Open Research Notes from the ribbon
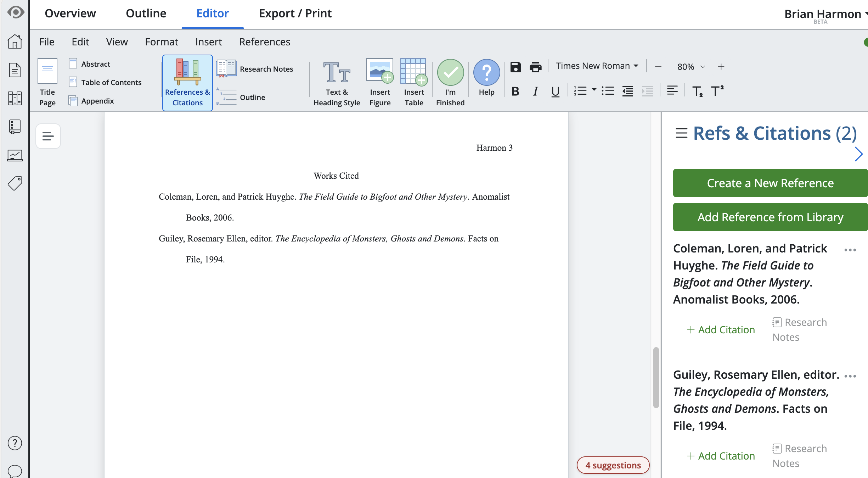 pyautogui.click(x=255, y=69)
